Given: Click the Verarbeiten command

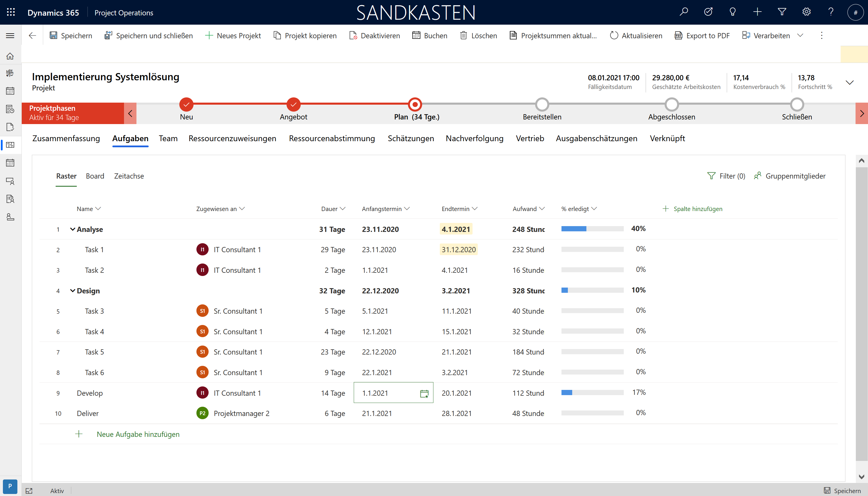Looking at the screenshot, I should 766,35.
